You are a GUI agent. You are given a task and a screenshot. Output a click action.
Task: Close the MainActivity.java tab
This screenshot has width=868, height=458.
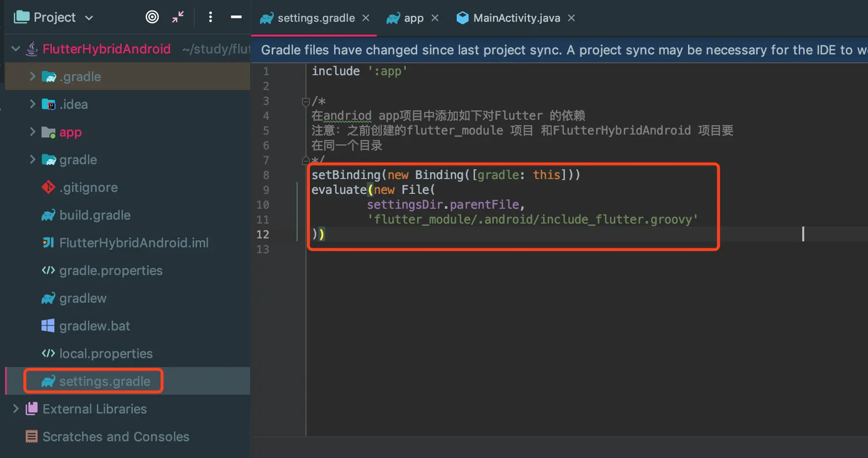(x=571, y=18)
